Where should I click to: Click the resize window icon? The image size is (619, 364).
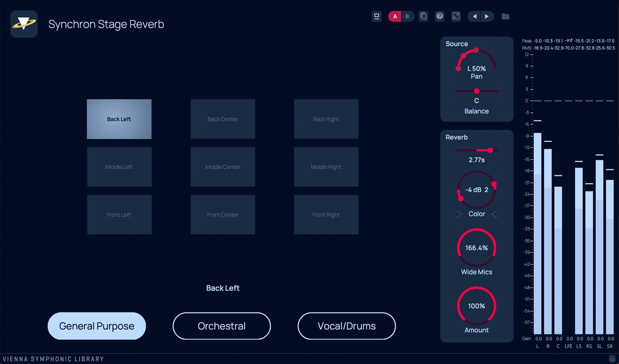[456, 16]
